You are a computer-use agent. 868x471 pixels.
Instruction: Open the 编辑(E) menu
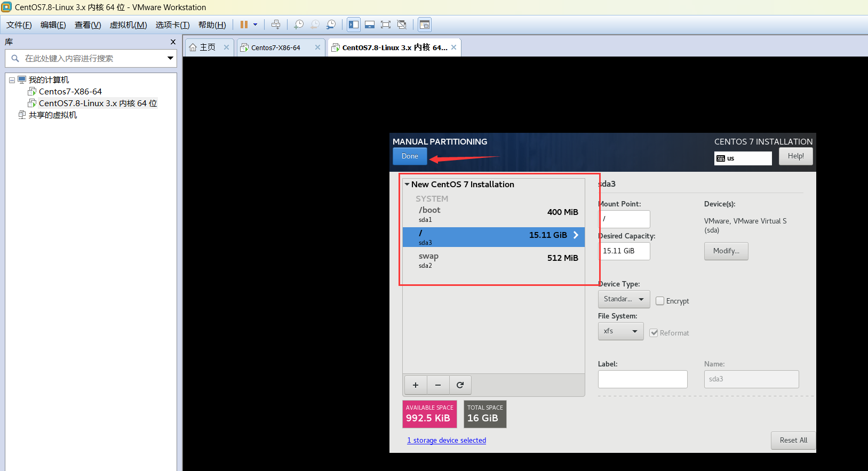click(x=53, y=25)
